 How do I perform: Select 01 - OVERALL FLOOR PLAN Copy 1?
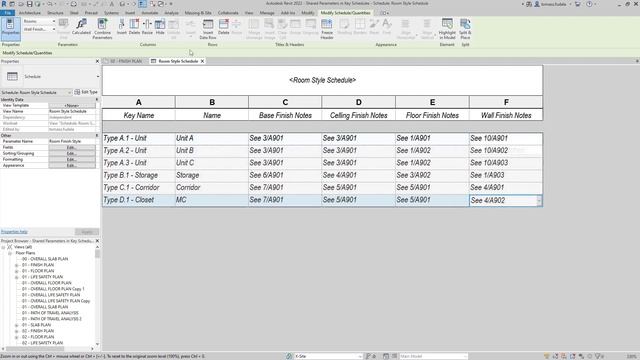pos(53,289)
